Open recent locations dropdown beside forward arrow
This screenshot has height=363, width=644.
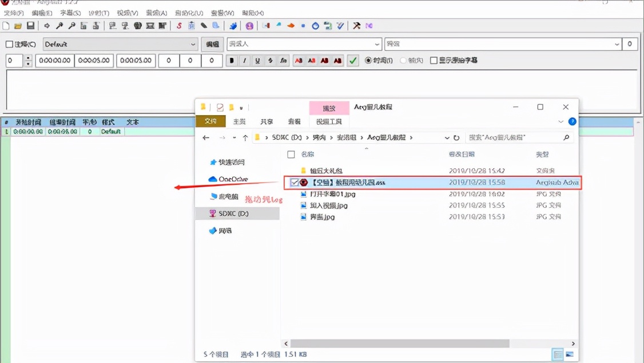(234, 138)
